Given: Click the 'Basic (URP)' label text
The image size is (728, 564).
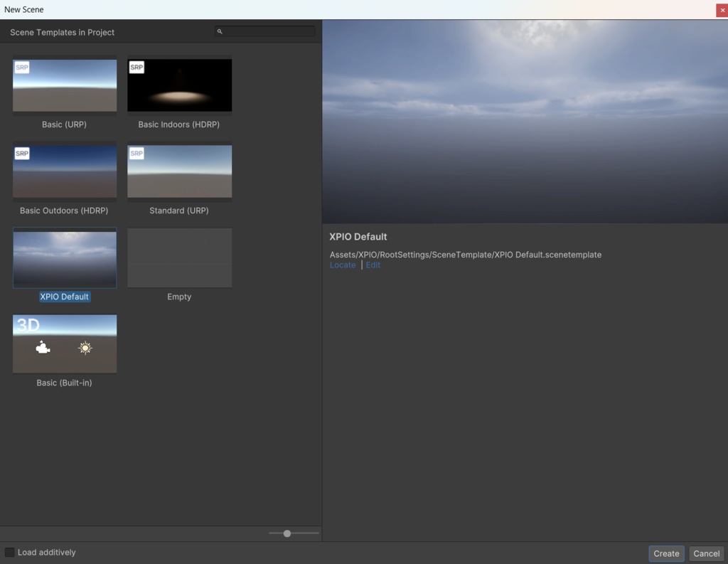Looking at the screenshot, I should click(64, 124).
